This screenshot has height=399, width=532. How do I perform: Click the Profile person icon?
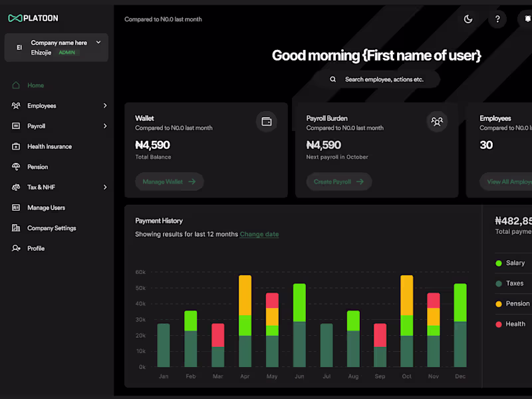tap(16, 248)
